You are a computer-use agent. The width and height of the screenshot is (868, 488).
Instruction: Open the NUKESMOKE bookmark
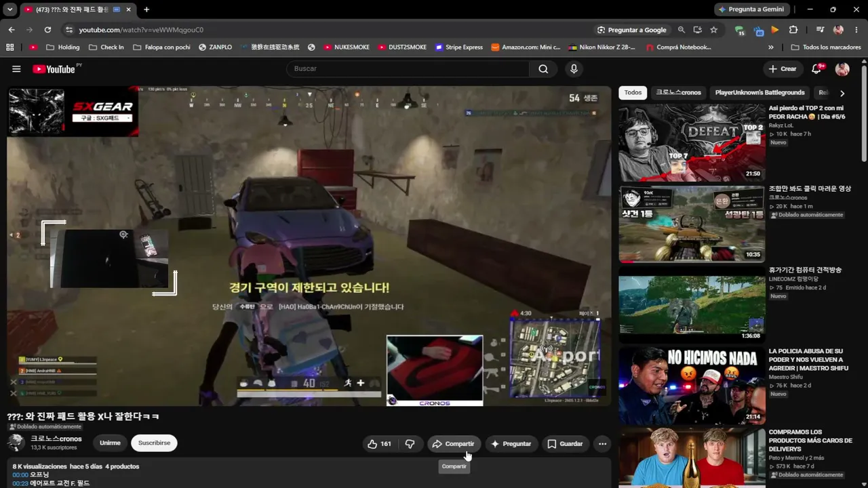point(346,47)
